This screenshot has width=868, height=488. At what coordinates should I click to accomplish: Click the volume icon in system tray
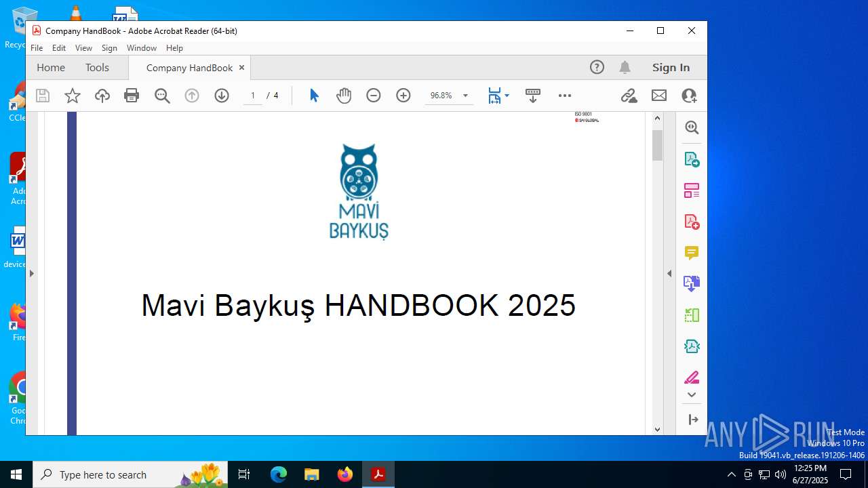point(781,474)
